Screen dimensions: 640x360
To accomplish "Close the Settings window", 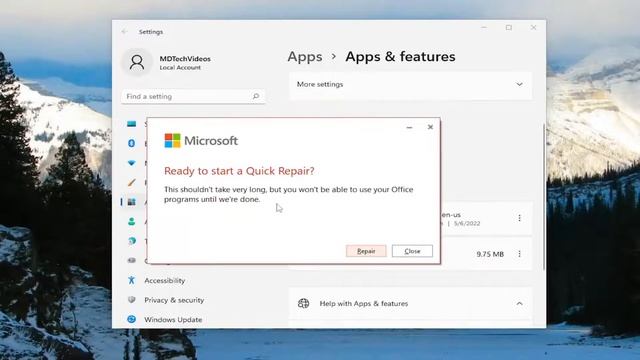I will 533,28.
